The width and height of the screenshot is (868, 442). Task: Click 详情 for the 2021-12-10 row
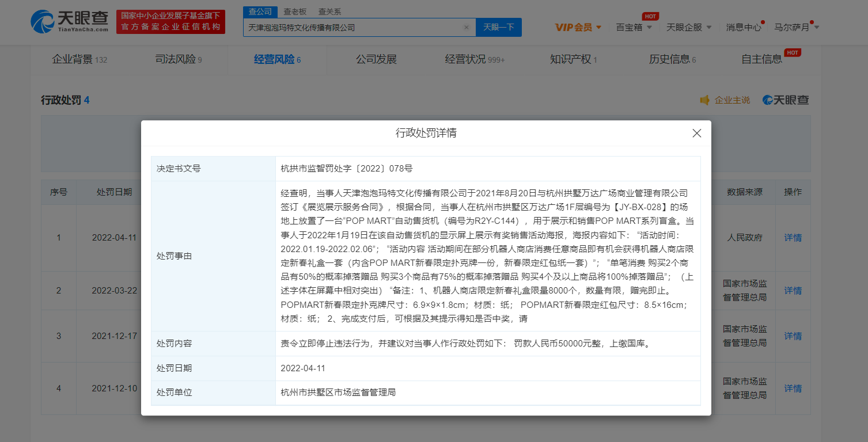(793, 388)
